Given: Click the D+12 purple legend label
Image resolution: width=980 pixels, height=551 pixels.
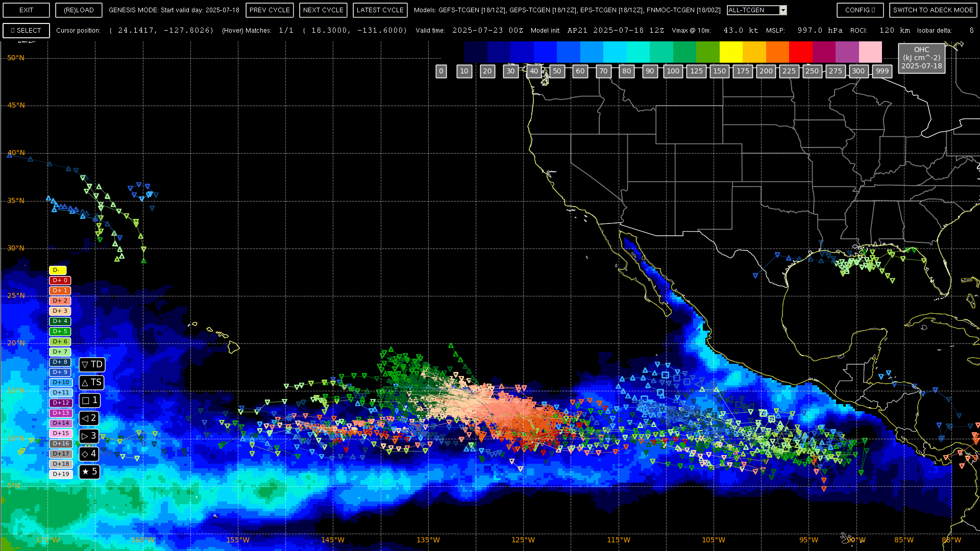Looking at the screenshot, I should 61,403.
